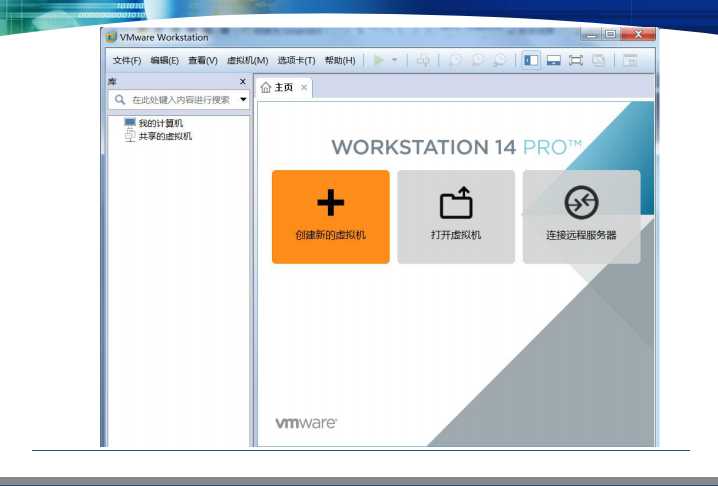718x486 pixels.
Task: Open the 帮助(H) menu
Action: [340, 60]
